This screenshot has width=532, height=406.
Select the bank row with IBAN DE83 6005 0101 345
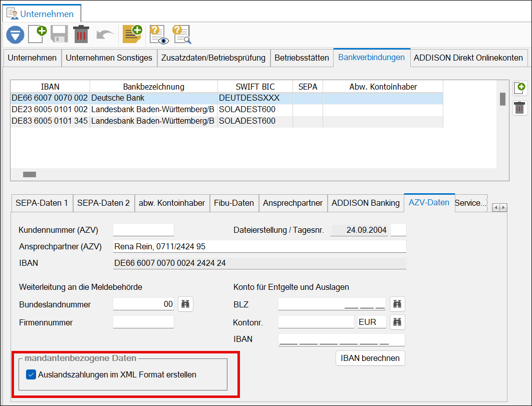(226, 121)
